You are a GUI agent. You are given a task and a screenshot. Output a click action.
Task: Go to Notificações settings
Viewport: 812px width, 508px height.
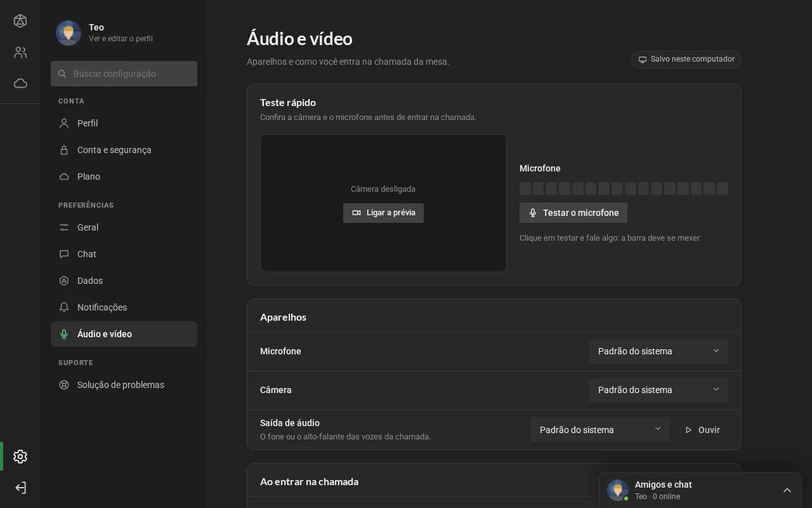tap(124, 307)
